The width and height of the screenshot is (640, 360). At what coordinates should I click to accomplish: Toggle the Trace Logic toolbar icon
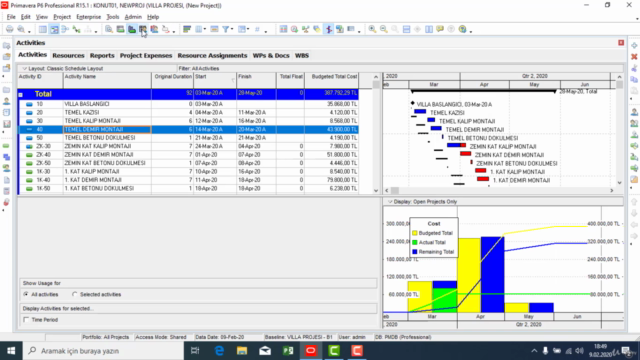(x=76, y=29)
